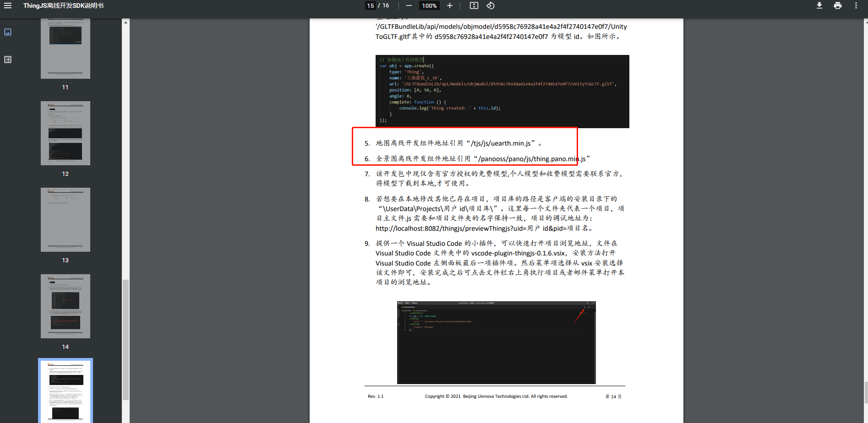Show thumbnail view in sidebar
This screenshot has width=868, height=423.
pyautogui.click(x=8, y=32)
